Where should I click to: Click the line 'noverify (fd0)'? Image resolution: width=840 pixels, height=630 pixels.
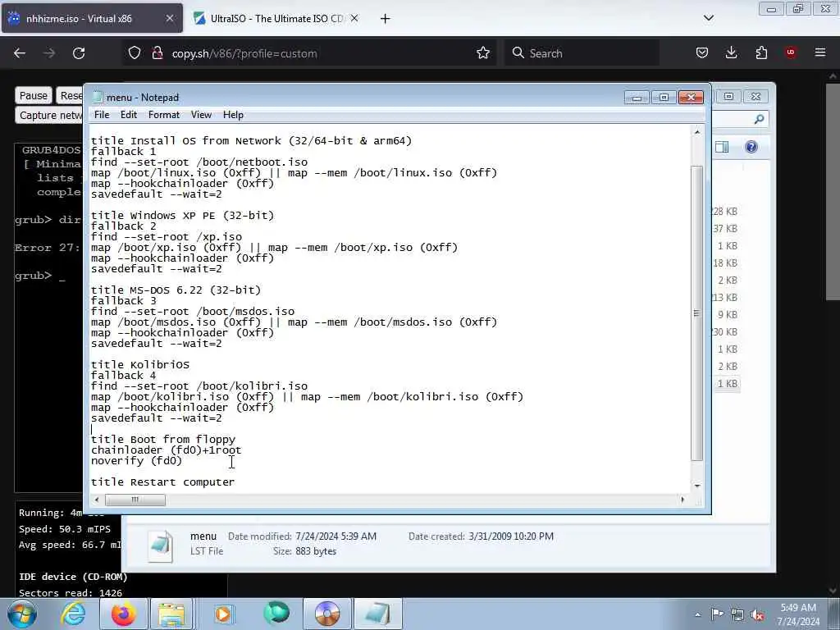pos(137,461)
